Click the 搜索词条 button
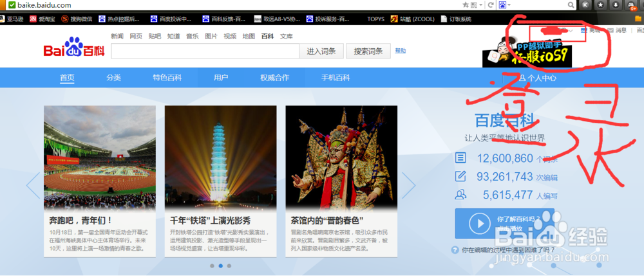The image size is (644, 279). pyautogui.click(x=368, y=51)
